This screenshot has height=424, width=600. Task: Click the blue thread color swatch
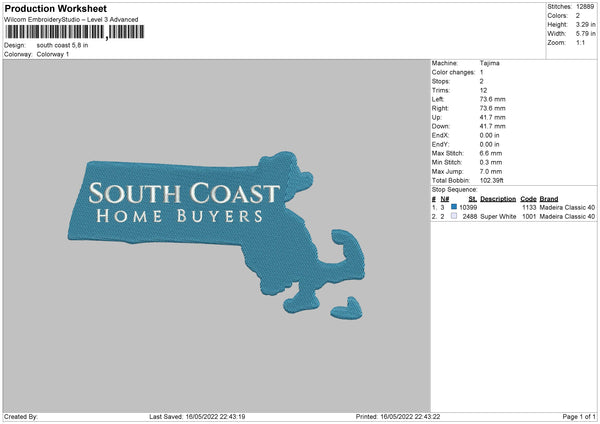point(454,207)
